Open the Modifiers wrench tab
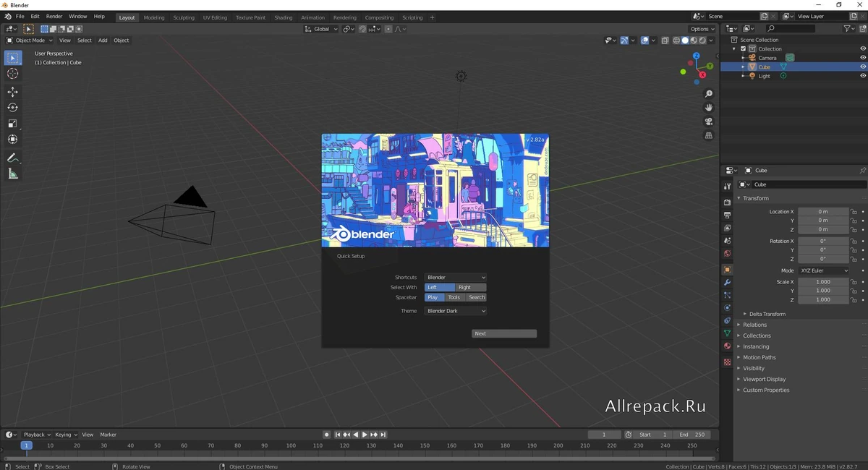 [x=727, y=283]
